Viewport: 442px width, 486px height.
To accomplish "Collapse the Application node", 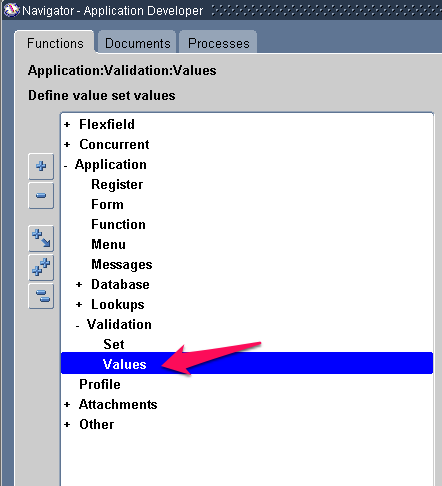I will (66, 165).
